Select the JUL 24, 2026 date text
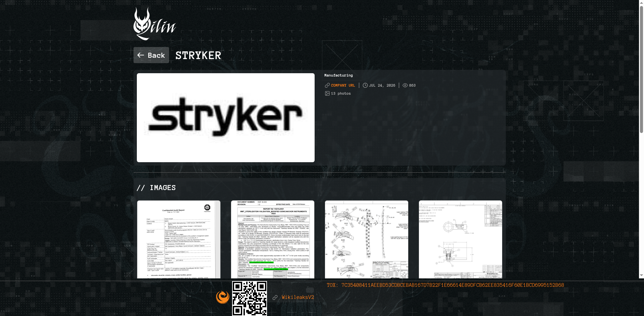 (x=382, y=85)
